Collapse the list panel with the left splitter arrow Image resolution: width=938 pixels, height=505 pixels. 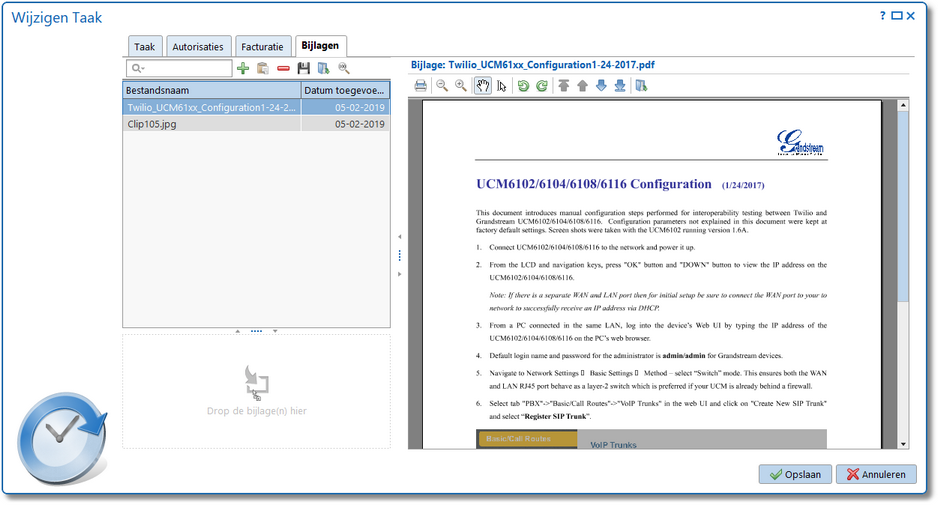coord(400,237)
